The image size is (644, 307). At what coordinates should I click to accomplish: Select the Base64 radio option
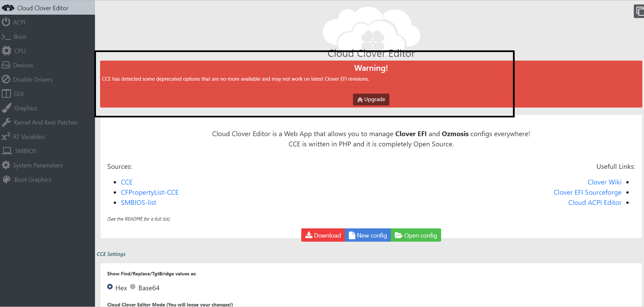click(133, 287)
